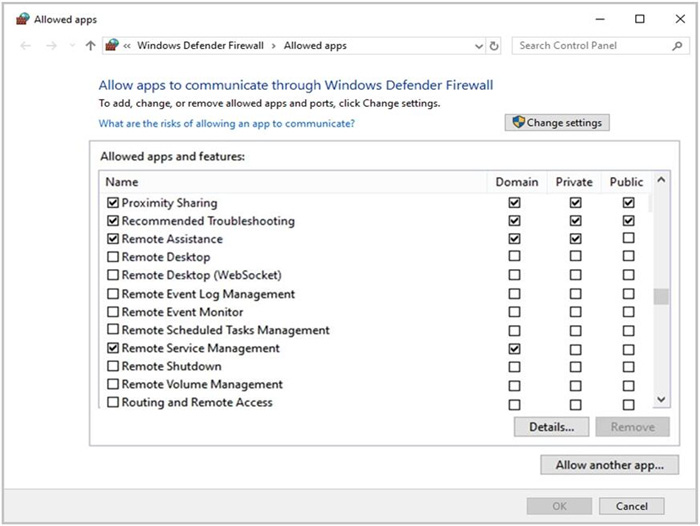Click the Back navigation arrow
Viewport: 700px width, 526px height.
[x=25, y=46]
